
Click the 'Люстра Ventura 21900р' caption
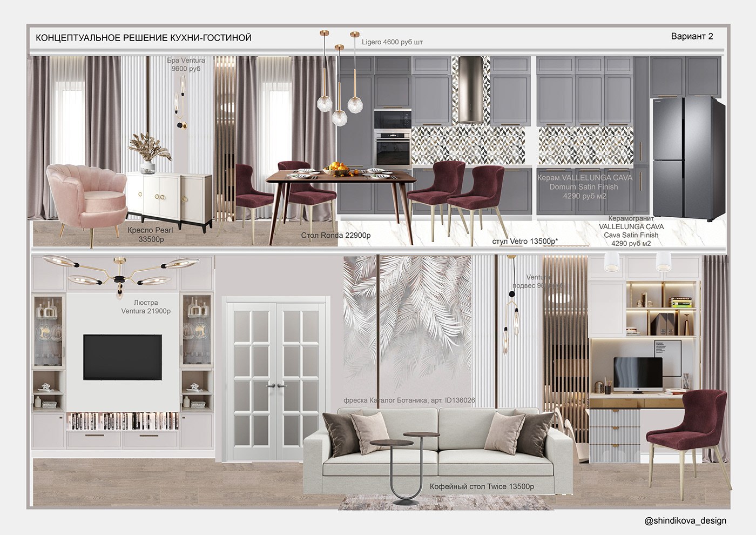click(x=146, y=307)
